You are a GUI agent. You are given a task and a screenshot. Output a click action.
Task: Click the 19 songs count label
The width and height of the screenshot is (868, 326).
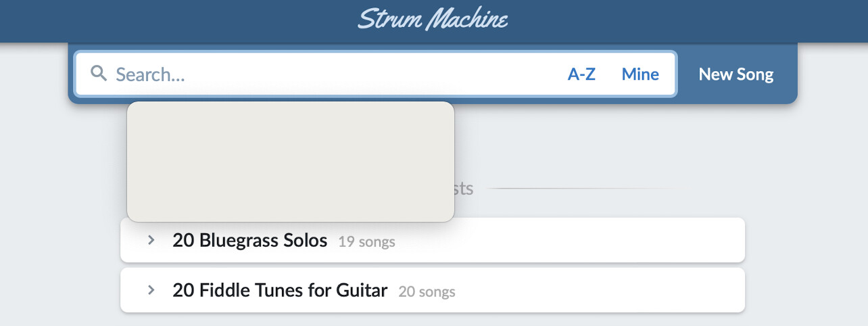366,241
